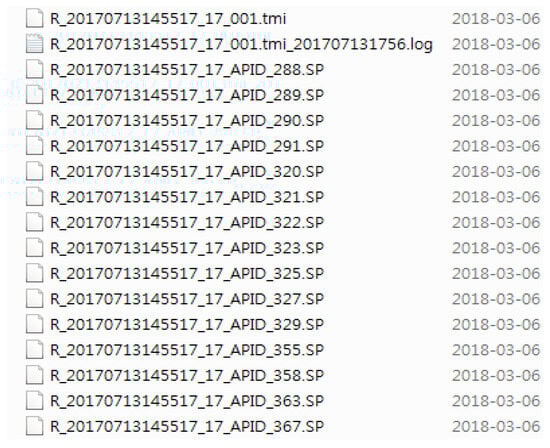The image size is (550, 448).
Task: Select file R_20170713145517_17_APID_327.SP
Action: (187, 299)
